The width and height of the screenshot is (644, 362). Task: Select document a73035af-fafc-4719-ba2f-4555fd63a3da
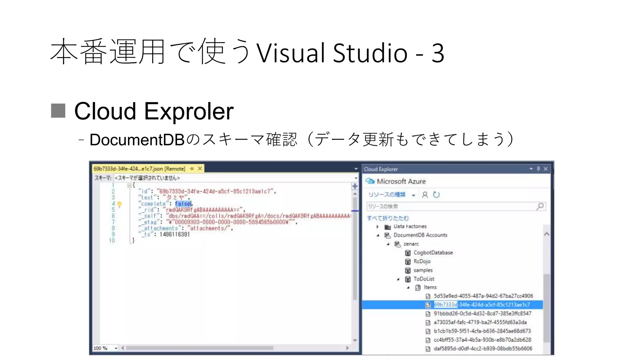(x=480, y=322)
